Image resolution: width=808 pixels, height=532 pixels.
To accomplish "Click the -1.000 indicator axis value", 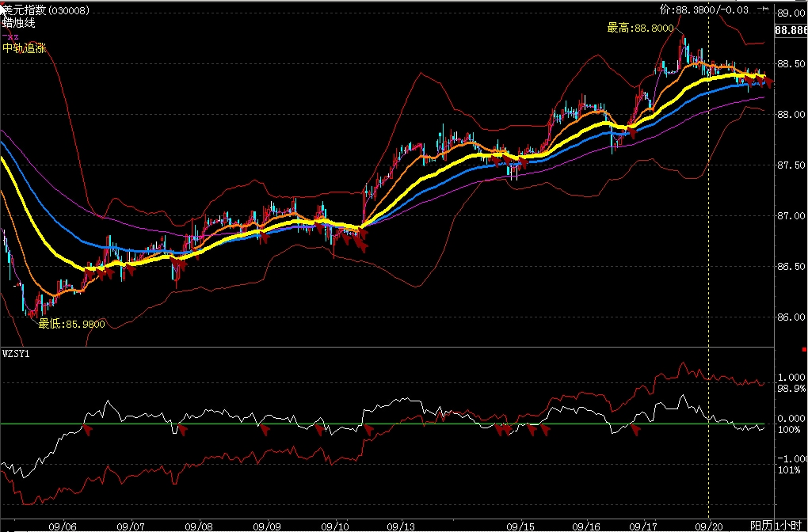I will [791, 459].
